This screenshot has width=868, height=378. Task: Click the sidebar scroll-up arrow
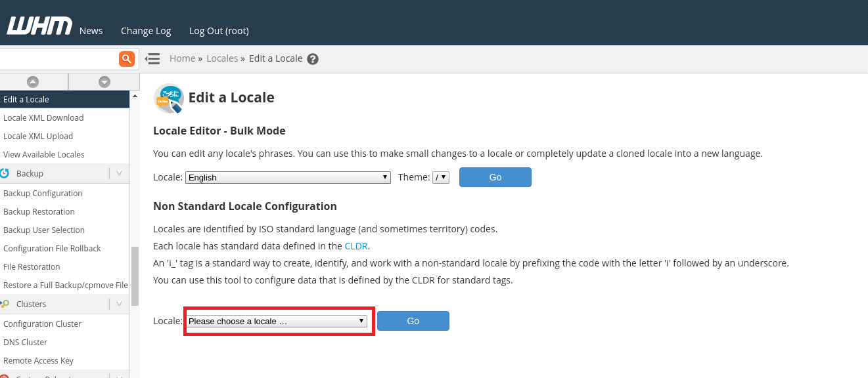(34, 81)
